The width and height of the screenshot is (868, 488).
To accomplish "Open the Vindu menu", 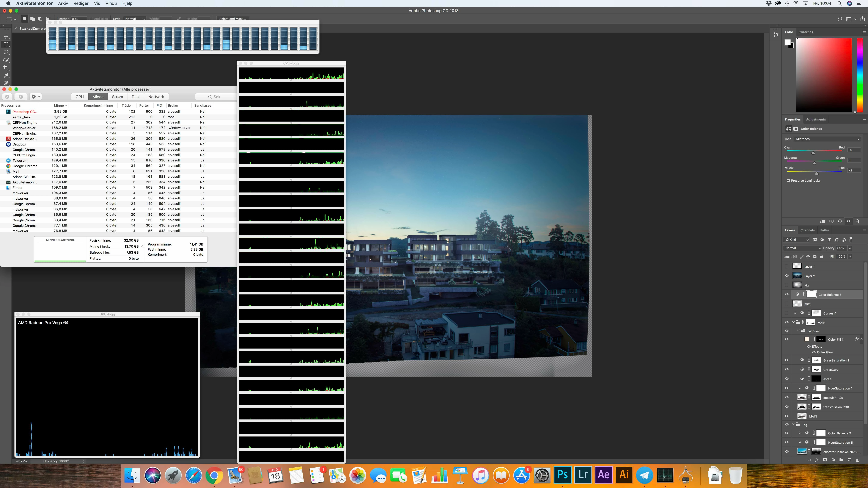I will click(111, 3).
